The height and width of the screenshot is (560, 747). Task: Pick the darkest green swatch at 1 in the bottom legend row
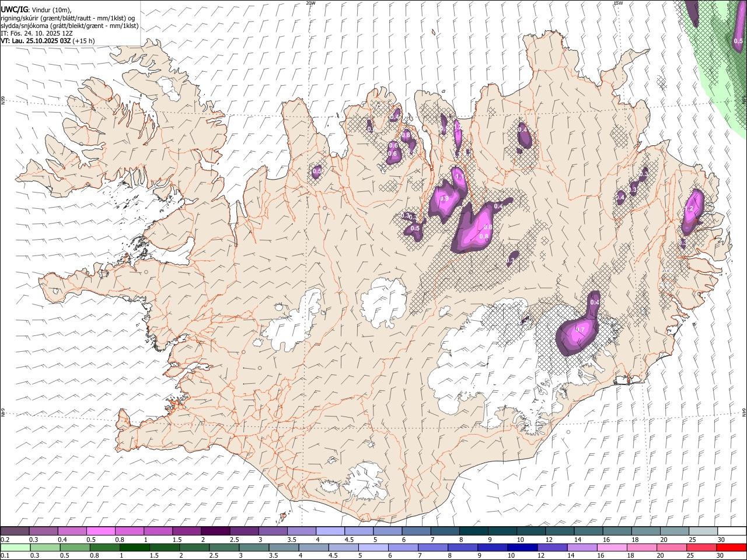coord(135,547)
